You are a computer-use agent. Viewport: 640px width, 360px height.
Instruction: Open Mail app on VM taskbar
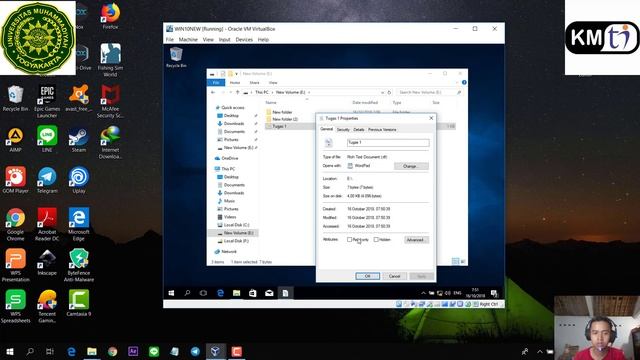click(269, 293)
